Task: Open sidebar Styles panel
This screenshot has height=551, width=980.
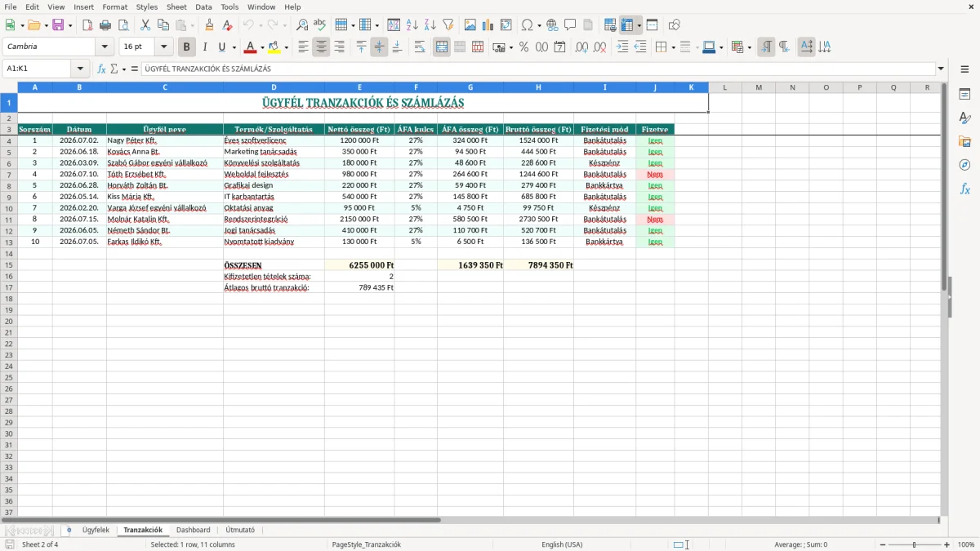Action: (964, 118)
